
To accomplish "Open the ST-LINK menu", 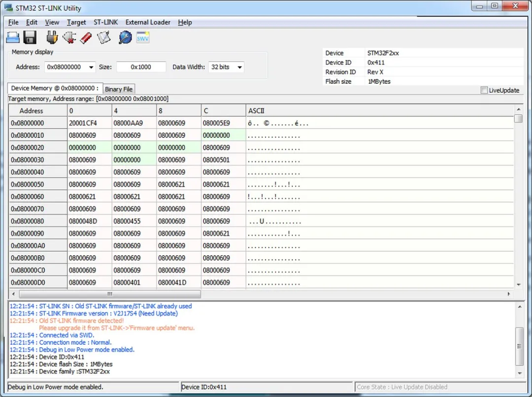I will (x=105, y=22).
